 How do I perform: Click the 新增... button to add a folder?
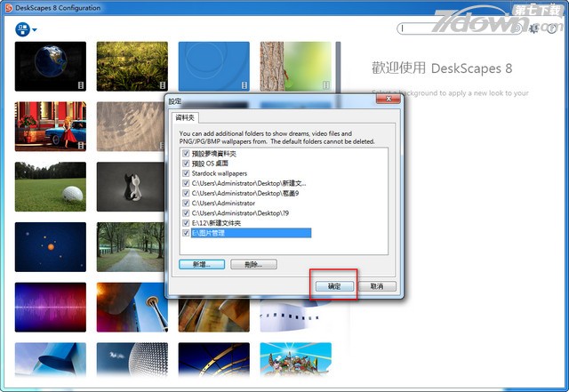(x=202, y=264)
